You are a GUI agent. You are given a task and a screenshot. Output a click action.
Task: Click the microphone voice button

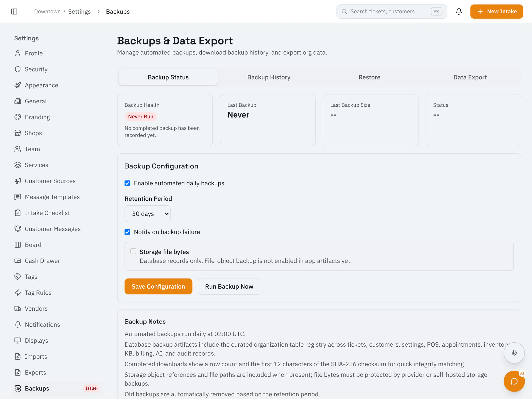pos(514,353)
